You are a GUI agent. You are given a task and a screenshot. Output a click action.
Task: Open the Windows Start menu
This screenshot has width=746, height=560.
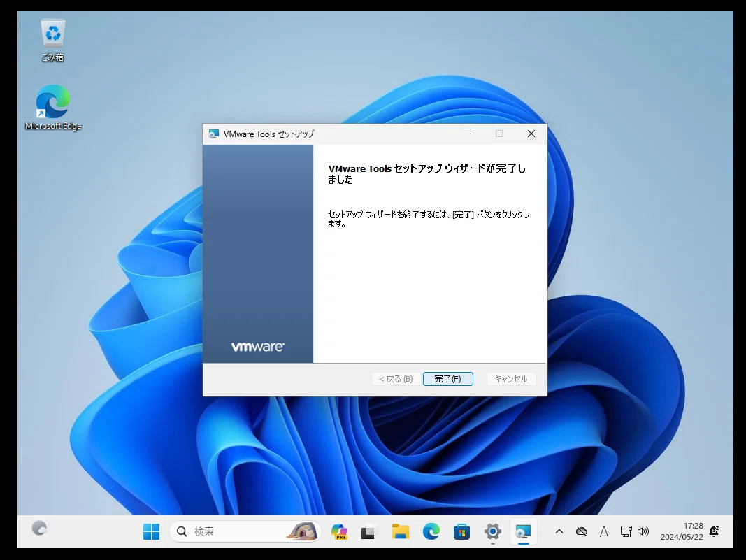[151, 531]
